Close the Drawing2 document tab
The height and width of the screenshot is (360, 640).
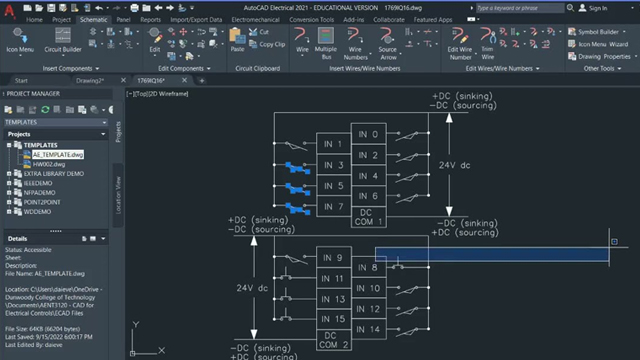123,80
